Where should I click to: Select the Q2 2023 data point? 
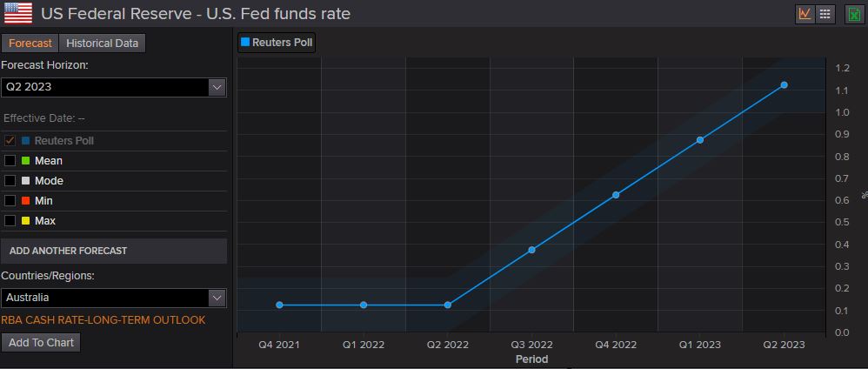pyautogui.click(x=785, y=84)
